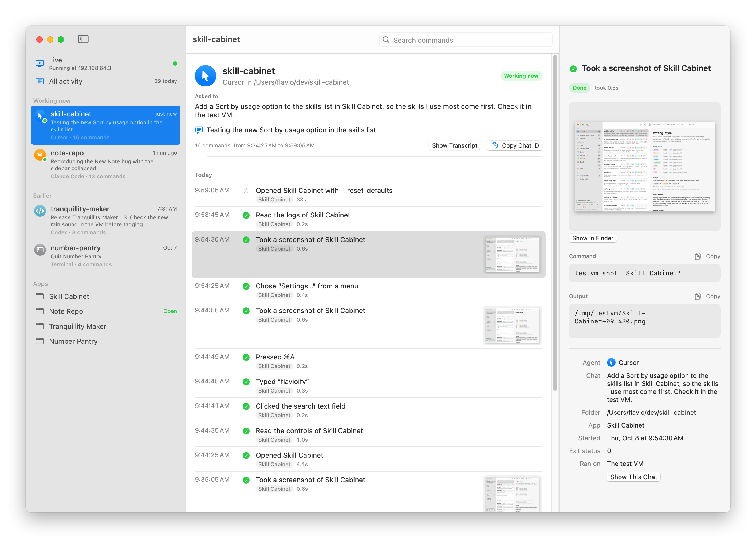The height and width of the screenshot is (538, 756).
Task: Click the Live monitor icon
Action: click(40, 64)
